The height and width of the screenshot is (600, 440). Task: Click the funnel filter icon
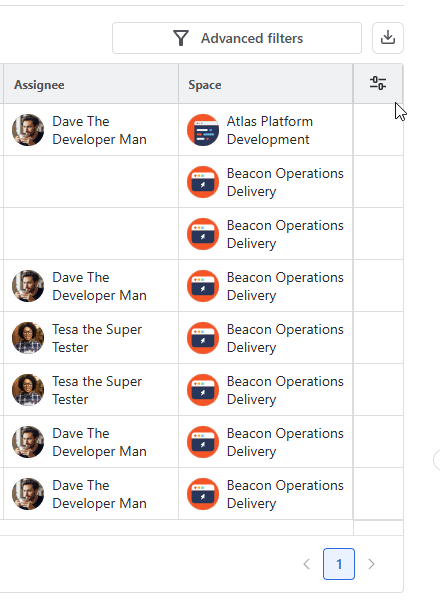click(x=181, y=38)
